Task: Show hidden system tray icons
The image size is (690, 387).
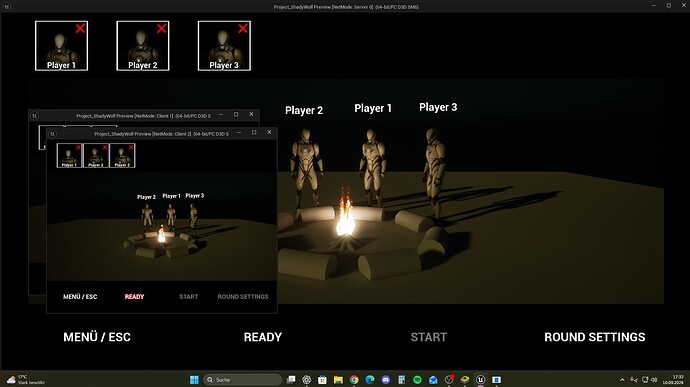Action: [x=622, y=380]
